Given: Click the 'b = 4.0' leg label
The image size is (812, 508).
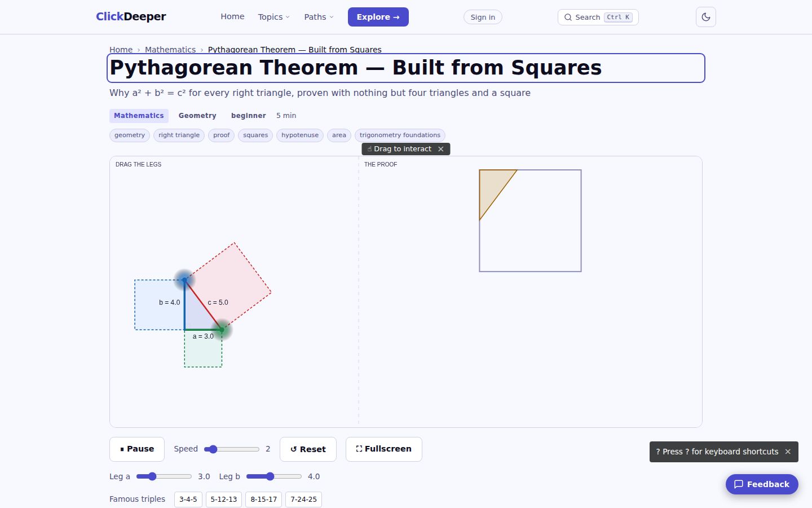Looking at the screenshot, I should click(170, 303).
